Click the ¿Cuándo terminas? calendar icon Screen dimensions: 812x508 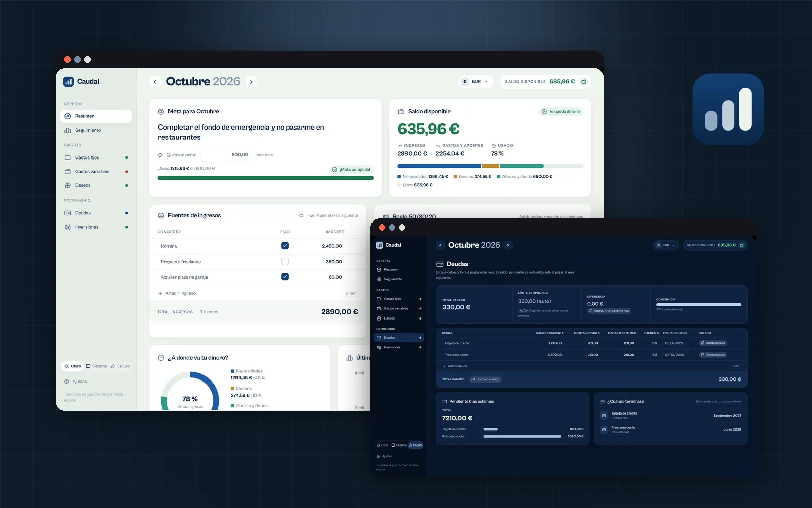click(603, 402)
